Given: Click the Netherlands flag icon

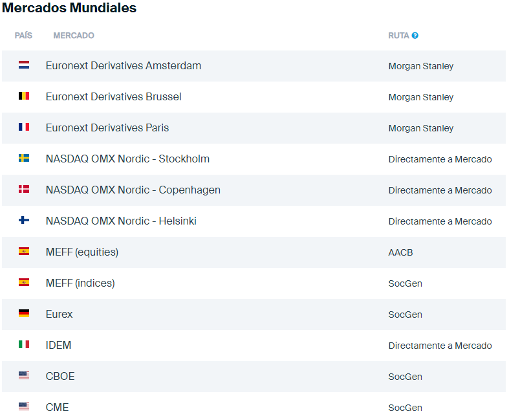Looking at the screenshot, I should [x=24, y=65].
